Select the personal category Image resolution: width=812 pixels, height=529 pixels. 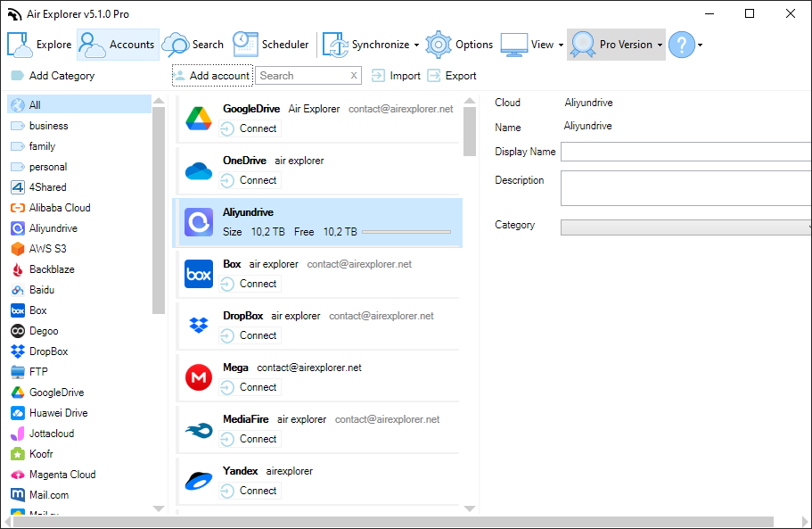point(79,167)
